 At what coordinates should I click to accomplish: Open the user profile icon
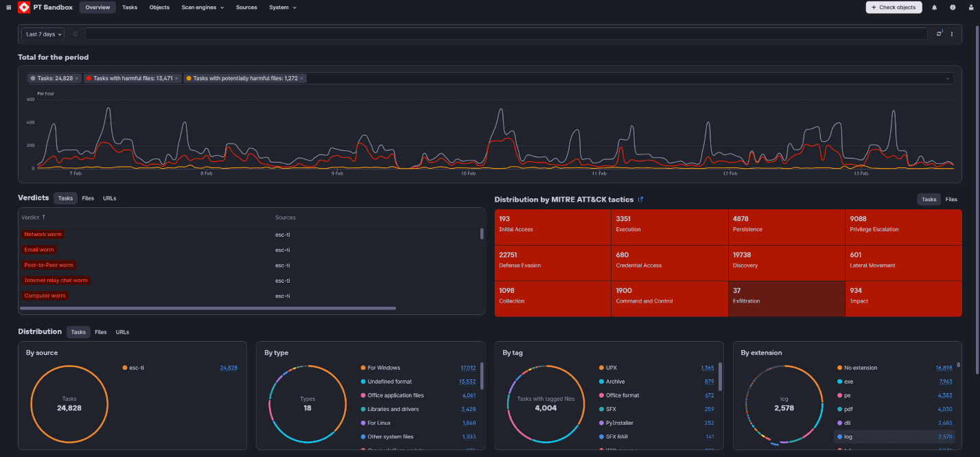click(x=970, y=8)
